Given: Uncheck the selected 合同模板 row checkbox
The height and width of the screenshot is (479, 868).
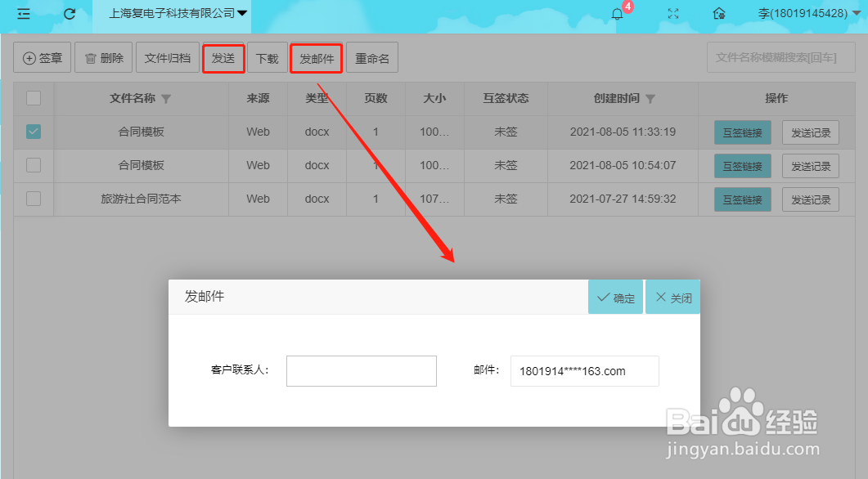Looking at the screenshot, I should pos(33,131).
